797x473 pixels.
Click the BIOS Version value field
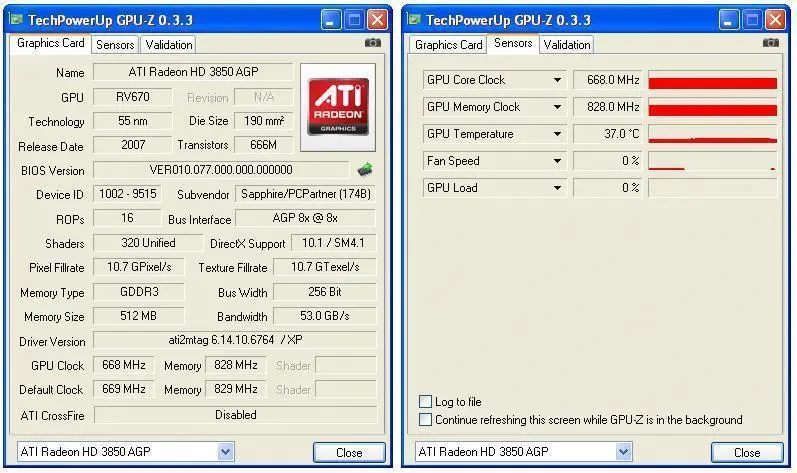pos(221,170)
